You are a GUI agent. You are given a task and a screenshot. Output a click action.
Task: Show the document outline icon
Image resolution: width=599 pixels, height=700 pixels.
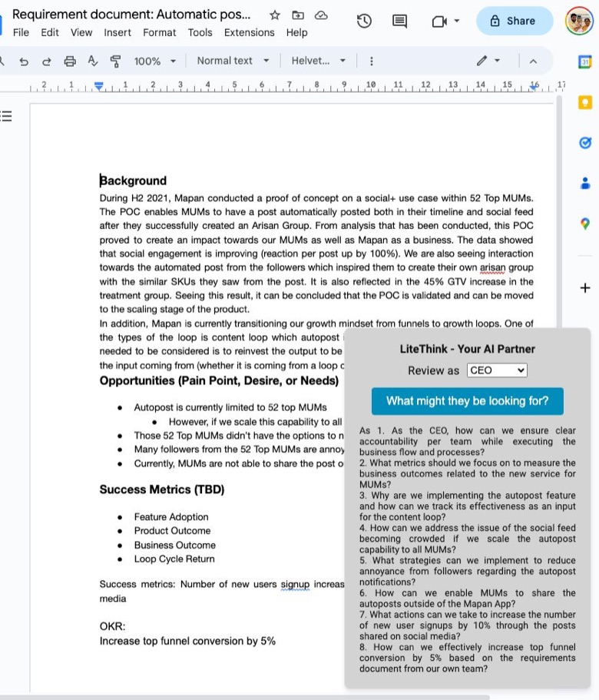[6, 117]
